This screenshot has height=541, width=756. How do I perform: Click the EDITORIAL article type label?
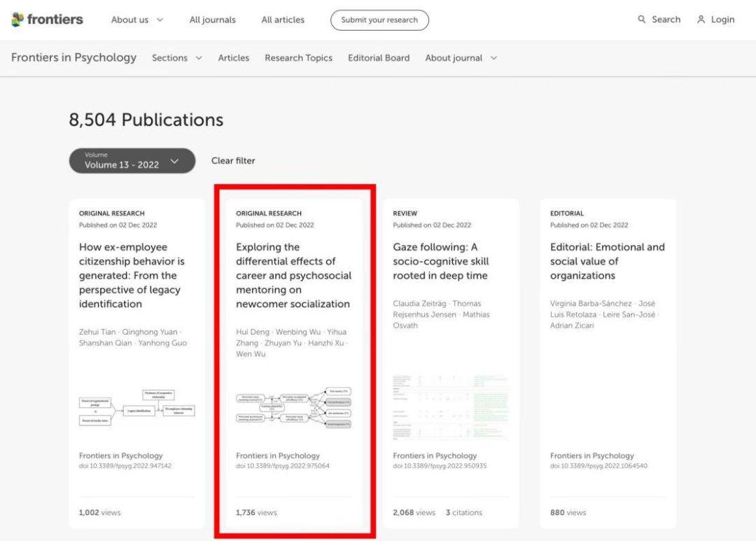click(567, 213)
